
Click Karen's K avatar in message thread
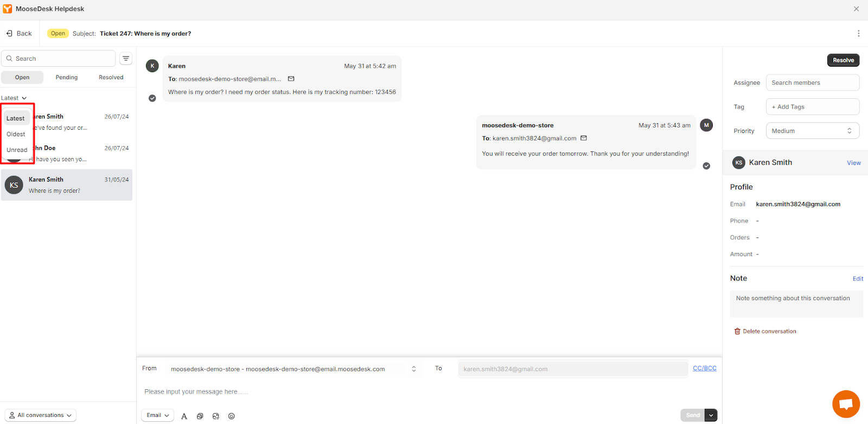pos(152,66)
